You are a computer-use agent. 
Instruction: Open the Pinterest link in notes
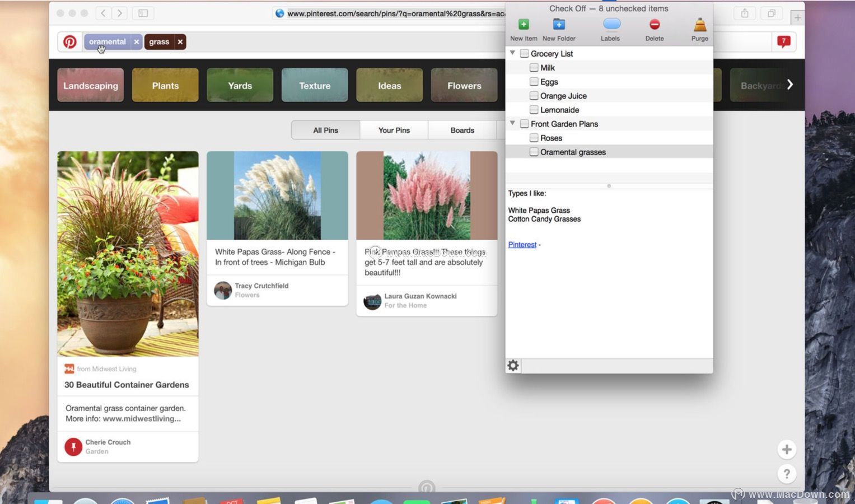pyautogui.click(x=522, y=245)
